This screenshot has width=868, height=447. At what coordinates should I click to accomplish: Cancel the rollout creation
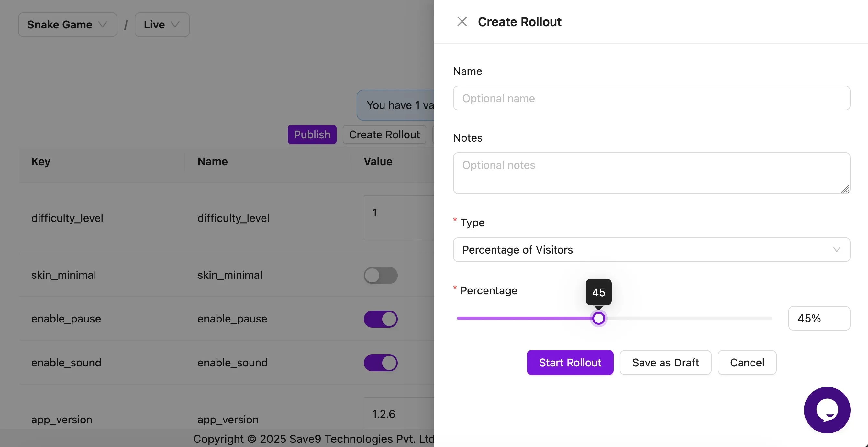pyautogui.click(x=747, y=363)
